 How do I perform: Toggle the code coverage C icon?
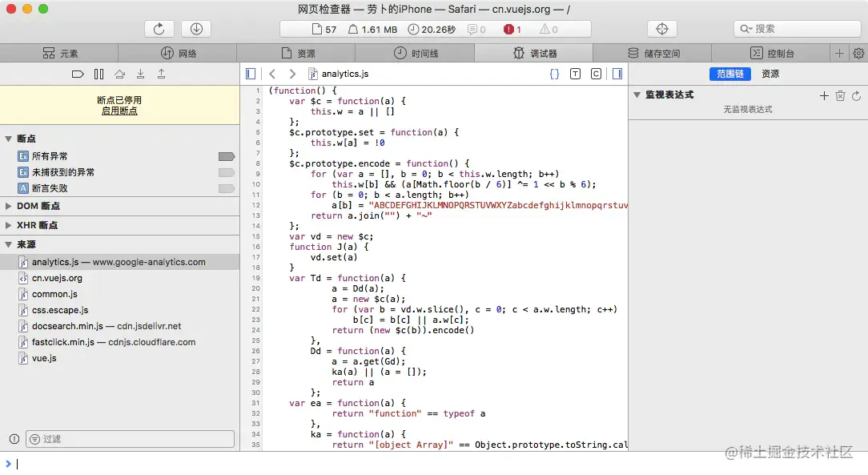[x=596, y=74]
